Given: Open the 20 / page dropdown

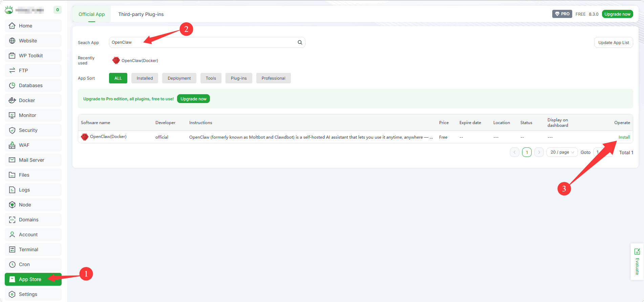Looking at the screenshot, I should (562, 152).
